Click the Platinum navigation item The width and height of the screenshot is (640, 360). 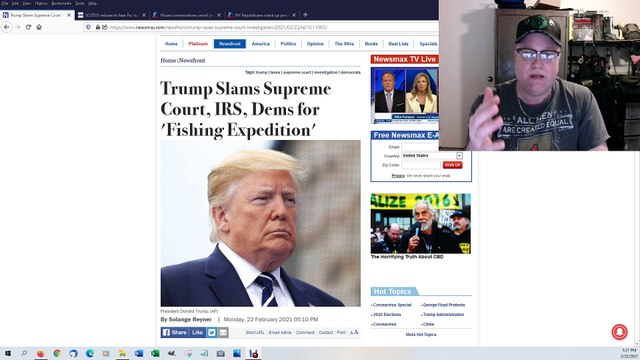tap(198, 44)
